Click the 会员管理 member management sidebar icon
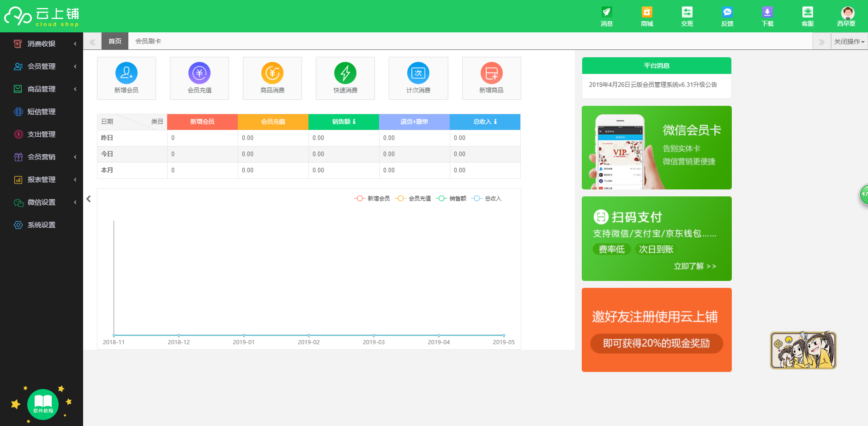 pos(18,67)
